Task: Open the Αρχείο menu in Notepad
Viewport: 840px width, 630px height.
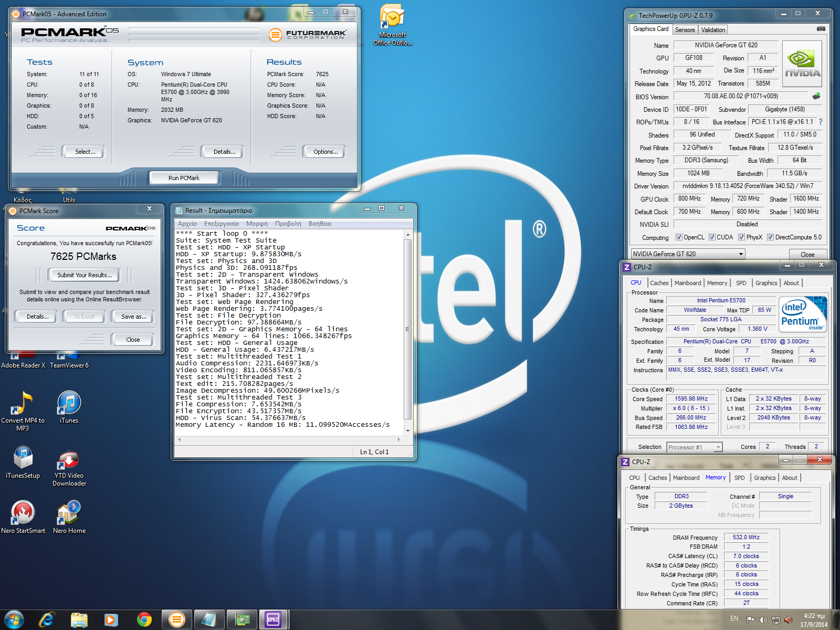Action: pos(187,224)
